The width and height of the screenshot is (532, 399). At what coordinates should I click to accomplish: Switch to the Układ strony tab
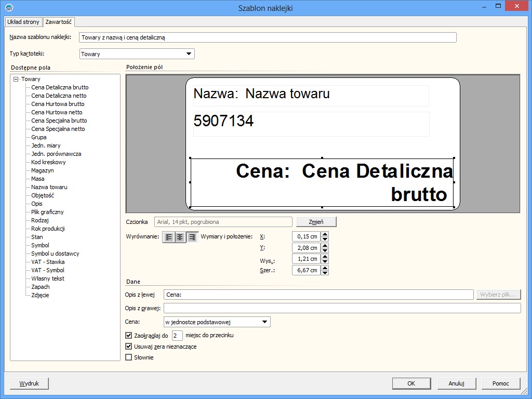(x=24, y=22)
